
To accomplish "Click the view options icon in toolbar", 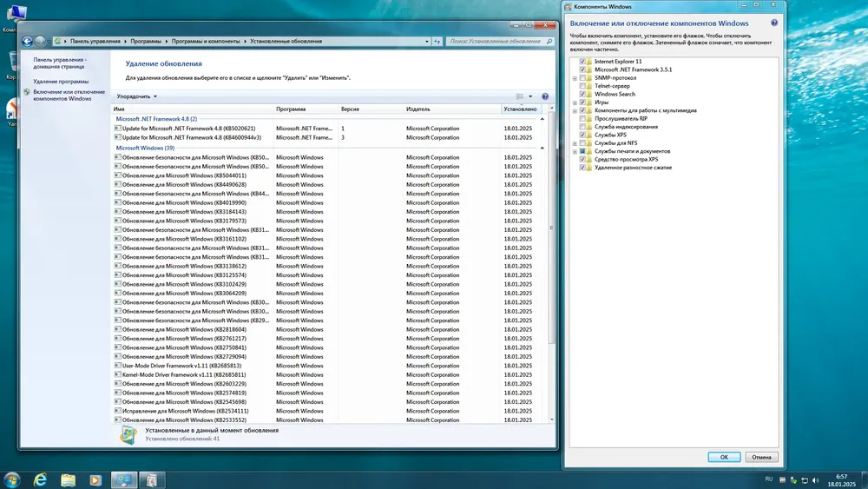I will point(520,96).
